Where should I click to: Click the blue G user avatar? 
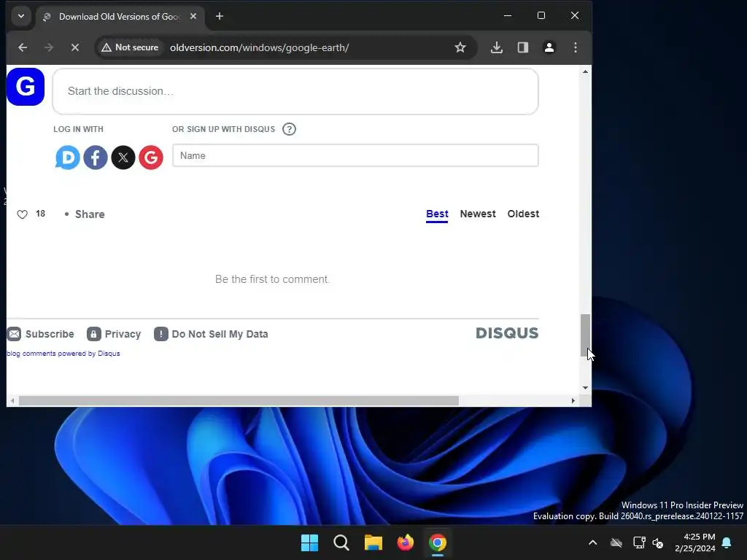26,87
